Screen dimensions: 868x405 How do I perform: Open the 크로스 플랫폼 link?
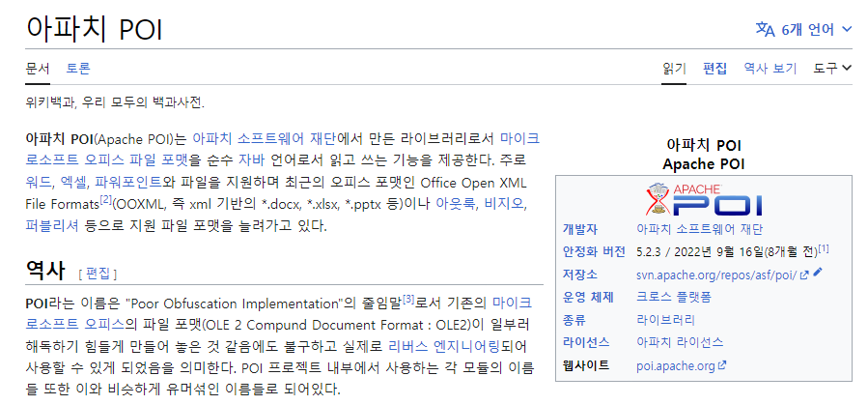coord(674,297)
